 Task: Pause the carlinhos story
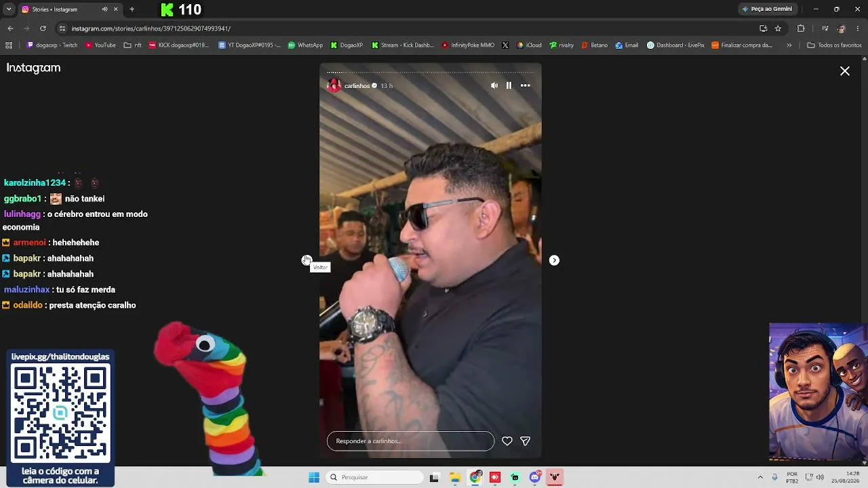[x=509, y=85]
